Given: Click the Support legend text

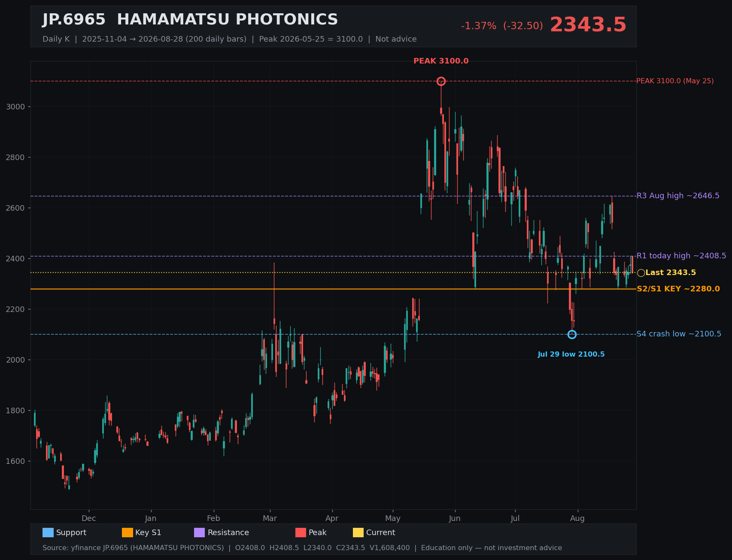Looking at the screenshot, I should [x=71, y=533].
